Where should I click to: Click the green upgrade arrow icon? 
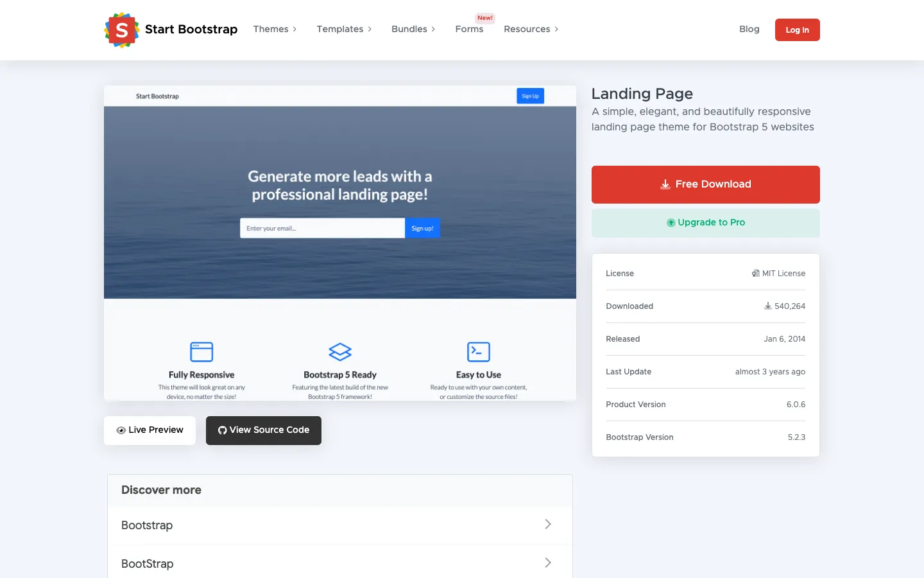point(671,223)
